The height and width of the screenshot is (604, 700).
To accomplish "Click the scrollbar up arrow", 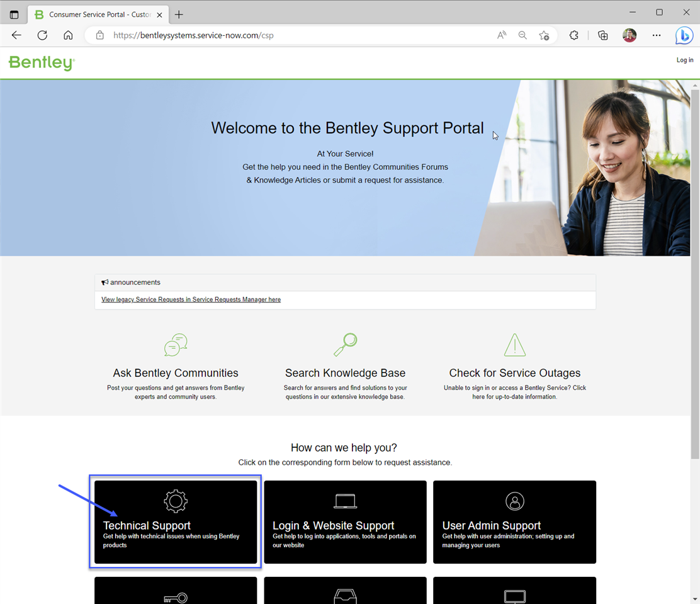I will [694, 85].
